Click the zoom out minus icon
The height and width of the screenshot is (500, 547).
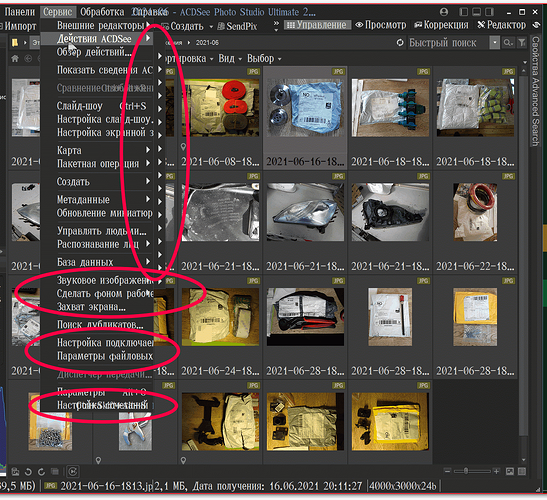(448, 471)
